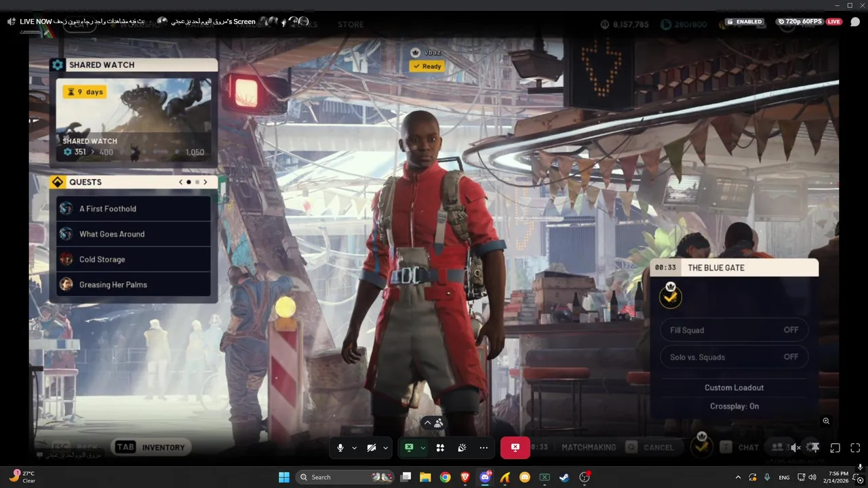The image size is (868, 488).
Task: Open the weather widget 27°C Clear
Action: (23, 477)
